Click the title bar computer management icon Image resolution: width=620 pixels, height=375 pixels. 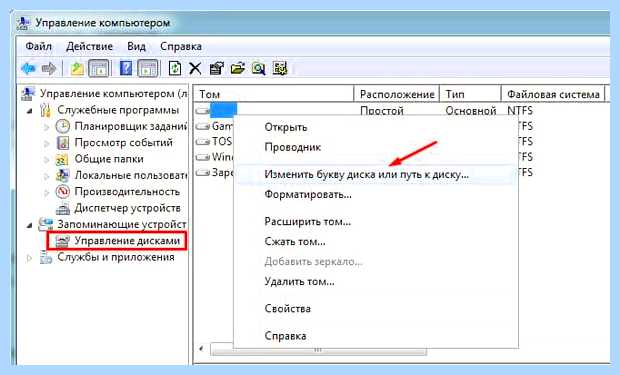(23, 23)
